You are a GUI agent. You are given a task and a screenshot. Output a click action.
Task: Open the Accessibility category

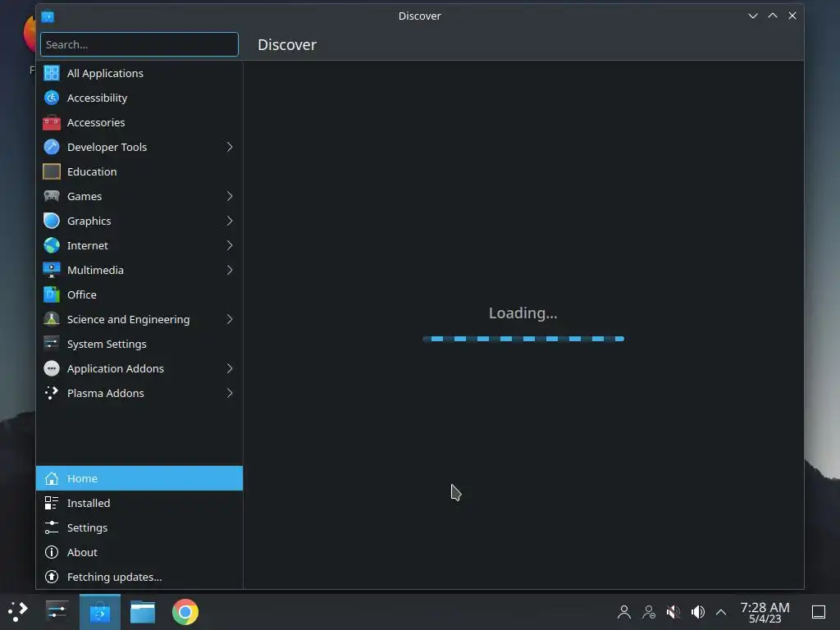[x=139, y=98]
